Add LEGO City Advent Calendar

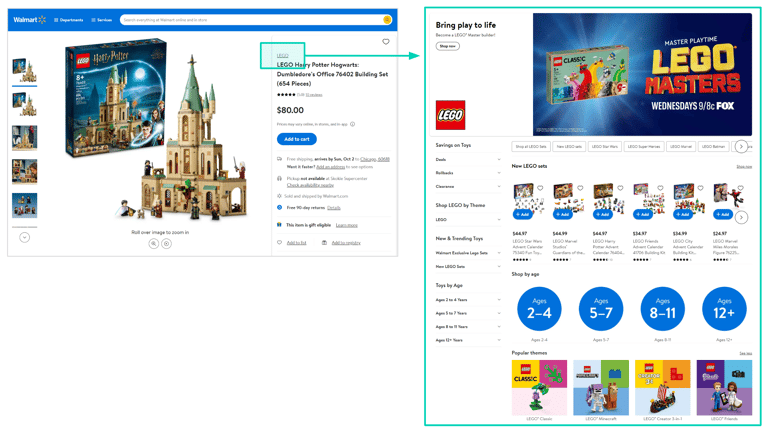point(683,214)
